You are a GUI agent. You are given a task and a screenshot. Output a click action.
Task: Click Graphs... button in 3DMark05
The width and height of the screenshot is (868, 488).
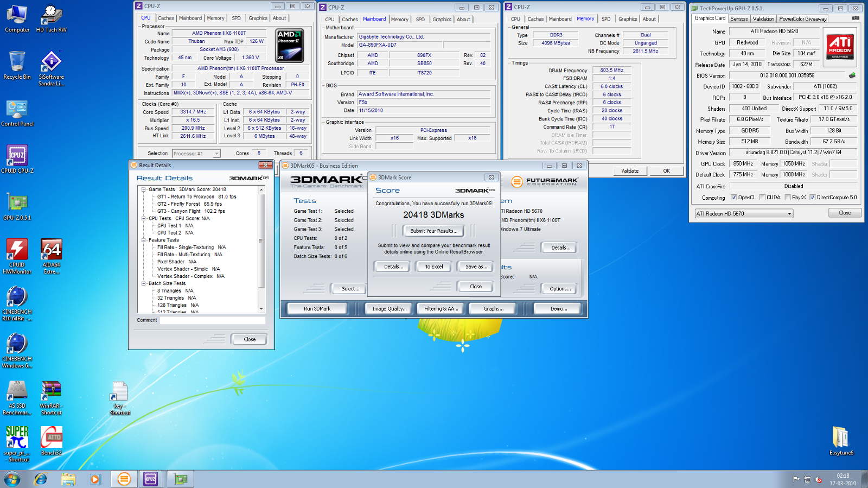point(493,309)
